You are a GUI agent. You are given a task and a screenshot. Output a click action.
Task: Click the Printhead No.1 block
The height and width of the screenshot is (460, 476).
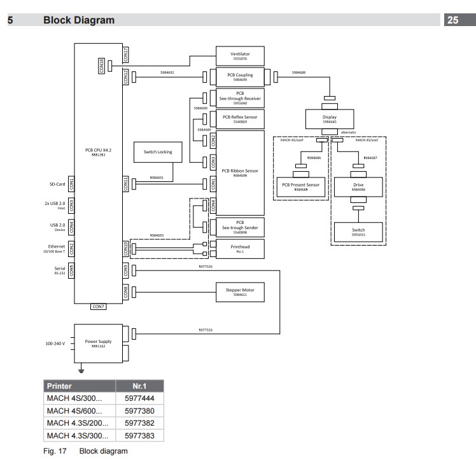click(240, 249)
